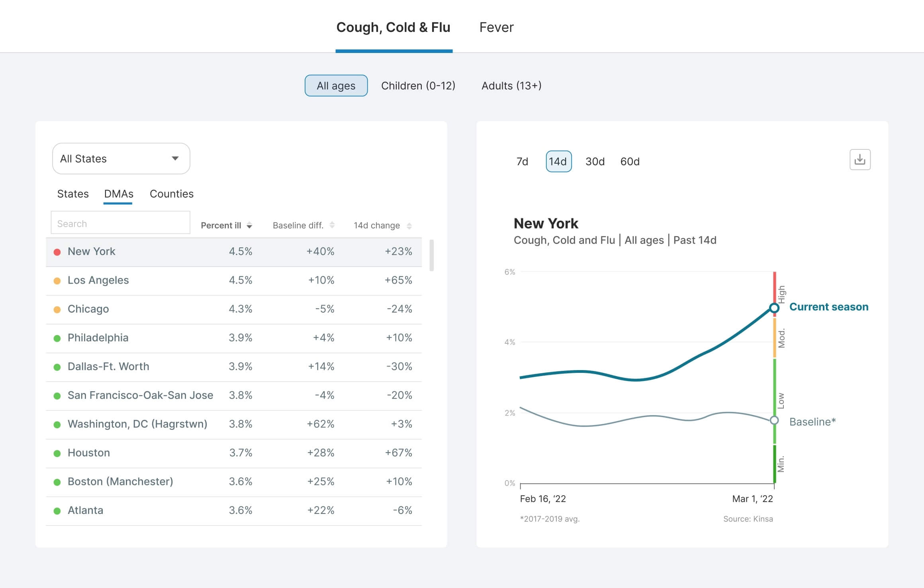Open the All States dropdown
This screenshot has width=924, height=588.
121,159
